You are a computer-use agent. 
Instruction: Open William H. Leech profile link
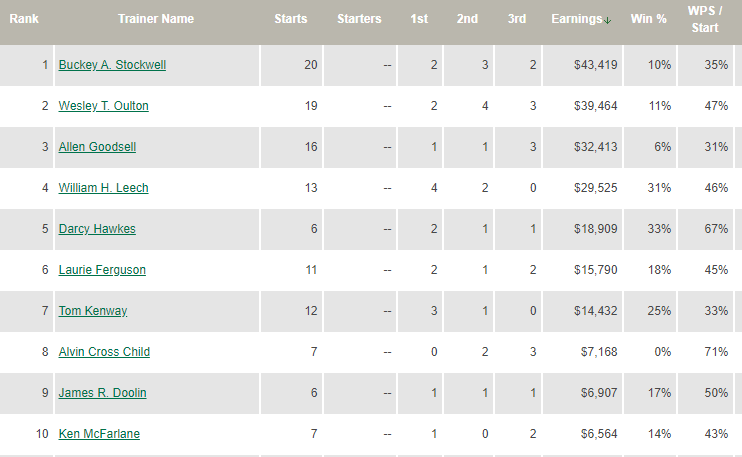click(104, 188)
